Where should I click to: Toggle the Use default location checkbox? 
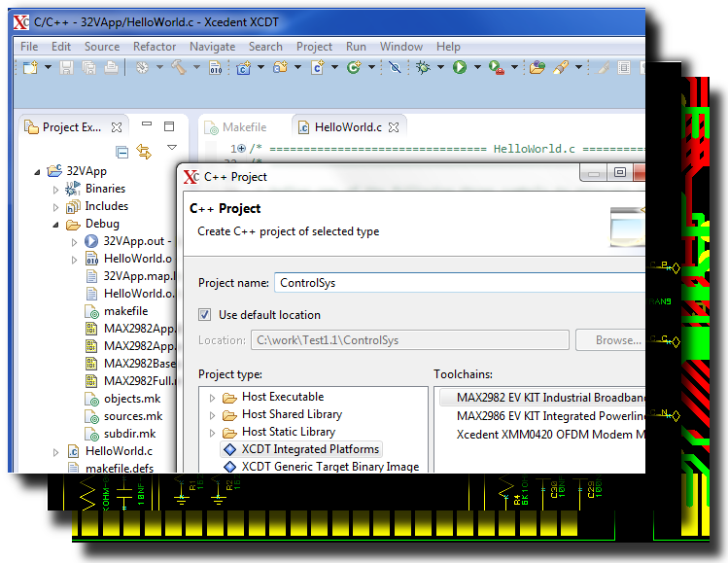[204, 315]
